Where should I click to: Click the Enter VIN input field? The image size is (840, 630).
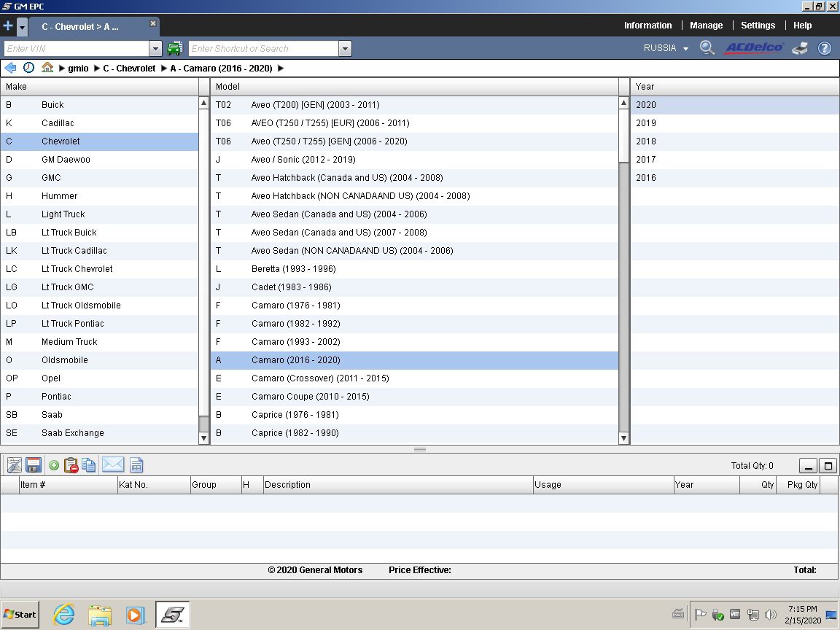tap(76, 49)
